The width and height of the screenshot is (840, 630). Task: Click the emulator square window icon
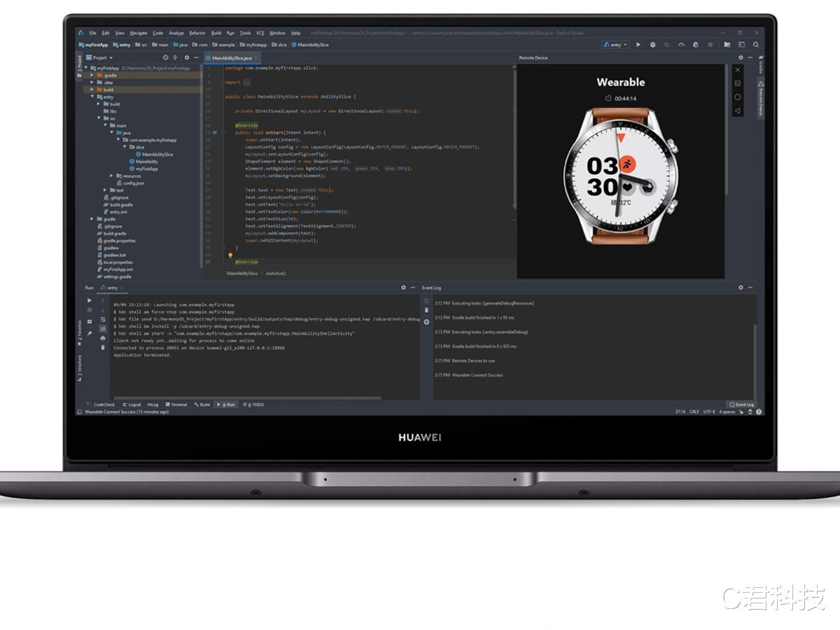[x=737, y=83]
